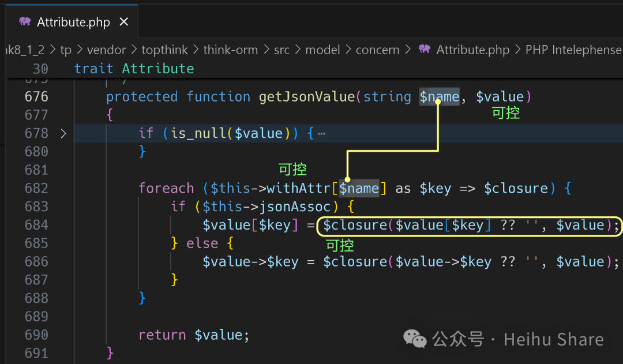Open the 'topthink' breadcrumb segment
This screenshot has height=364, width=623.
(164, 50)
